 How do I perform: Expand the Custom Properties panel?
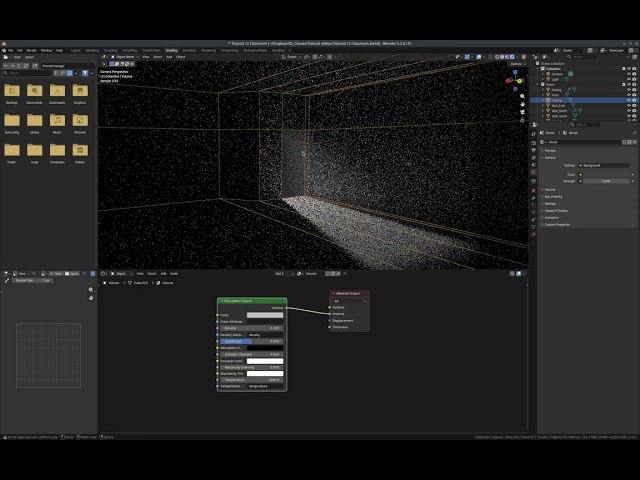coord(557,224)
